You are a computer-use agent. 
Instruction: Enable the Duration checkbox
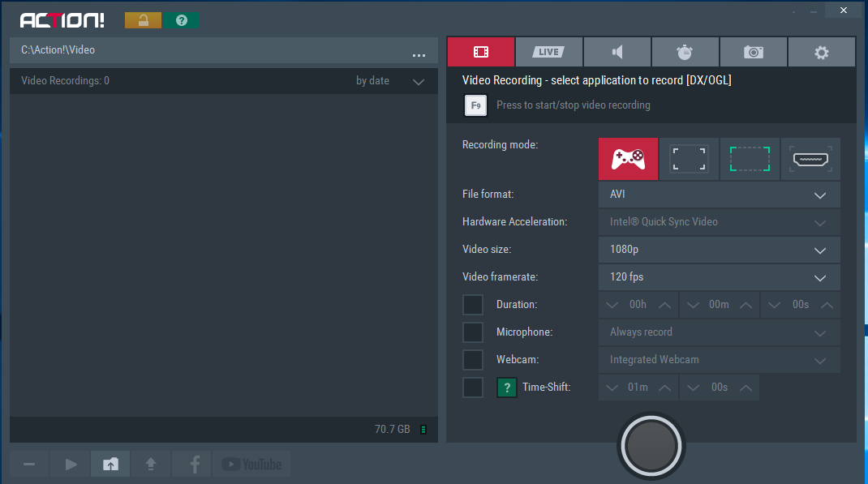pos(473,305)
